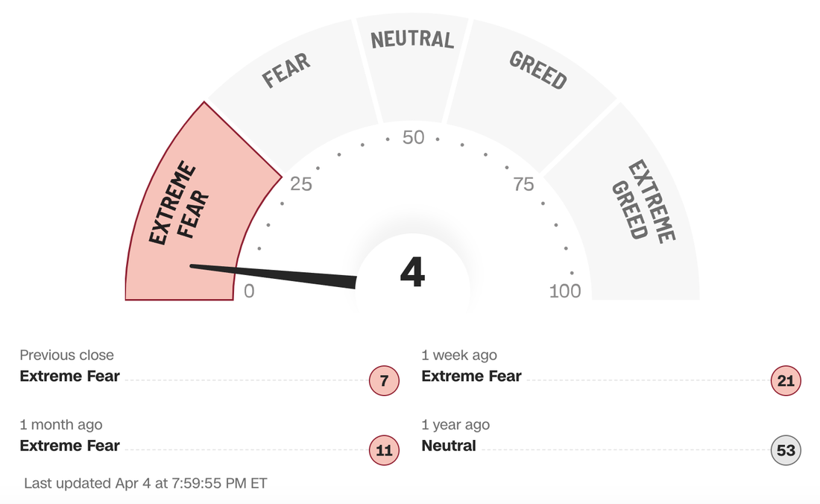Click the 25 mark on gauge scale

[300, 184]
